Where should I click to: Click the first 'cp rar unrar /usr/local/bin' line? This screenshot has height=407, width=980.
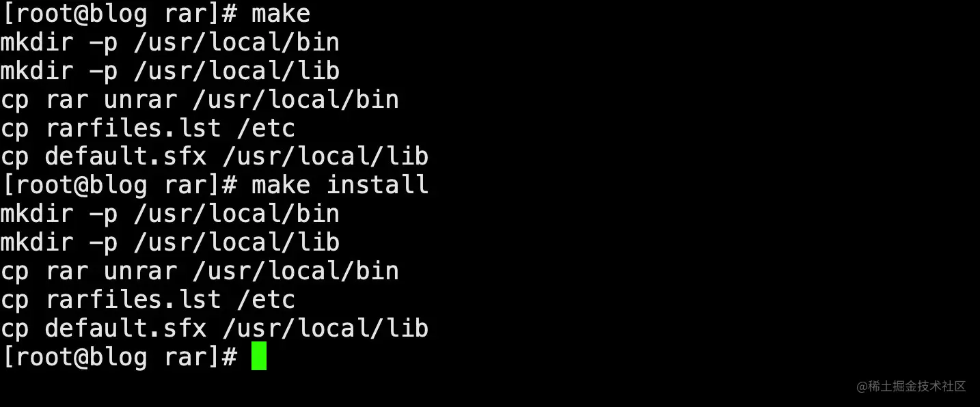(200, 100)
